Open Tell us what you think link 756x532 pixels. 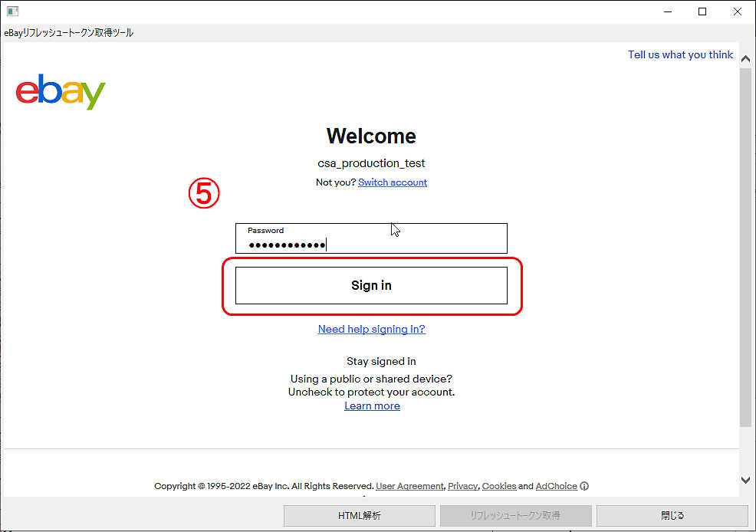(680, 55)
